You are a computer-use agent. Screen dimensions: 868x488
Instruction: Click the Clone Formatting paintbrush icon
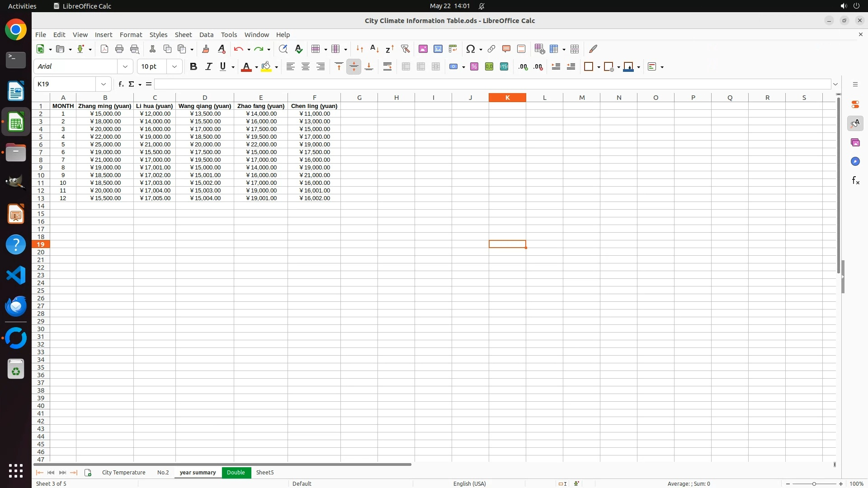point(206,49)
